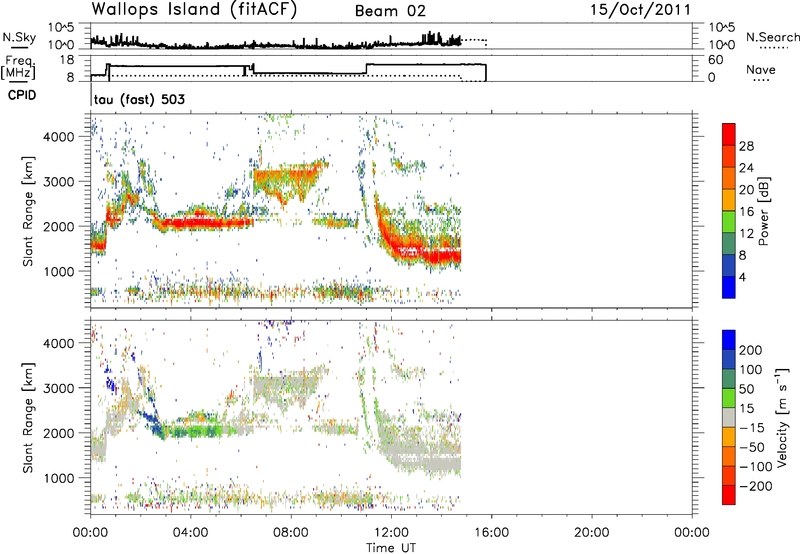
Task: Click the 'Slant Range [km]' label of the power panel
Action: coord(28,212)
